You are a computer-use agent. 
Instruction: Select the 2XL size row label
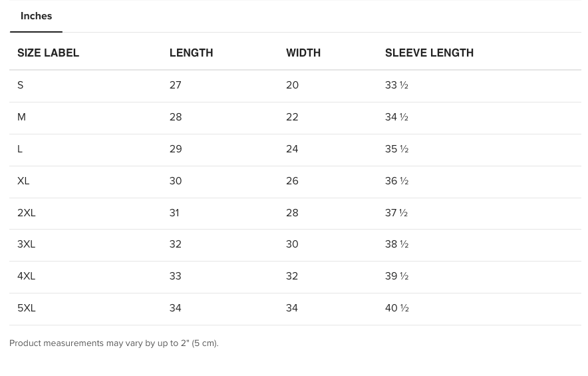[x=27, y=213]
